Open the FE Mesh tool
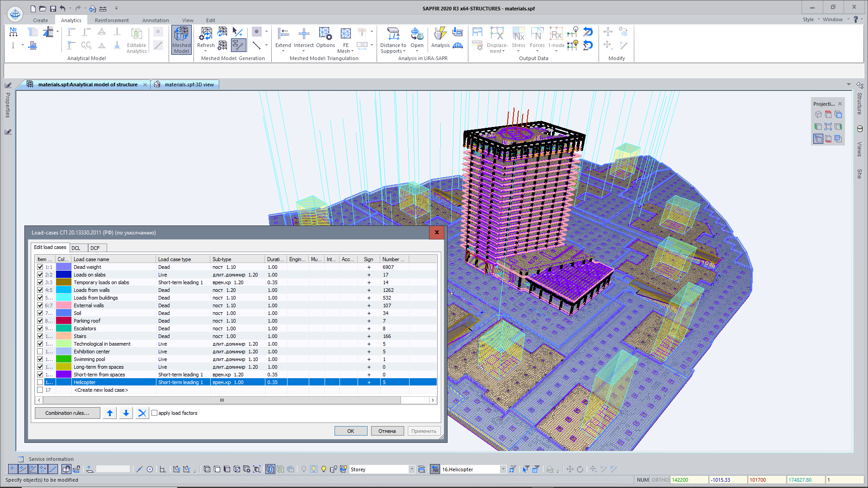868x488 pixels. click(345, 39)
